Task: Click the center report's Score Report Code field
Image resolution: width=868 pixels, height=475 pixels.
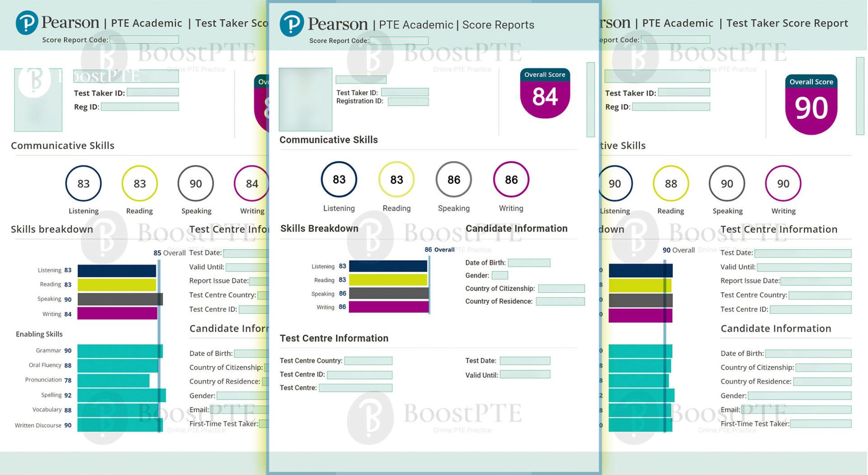Action: [399, 41]
